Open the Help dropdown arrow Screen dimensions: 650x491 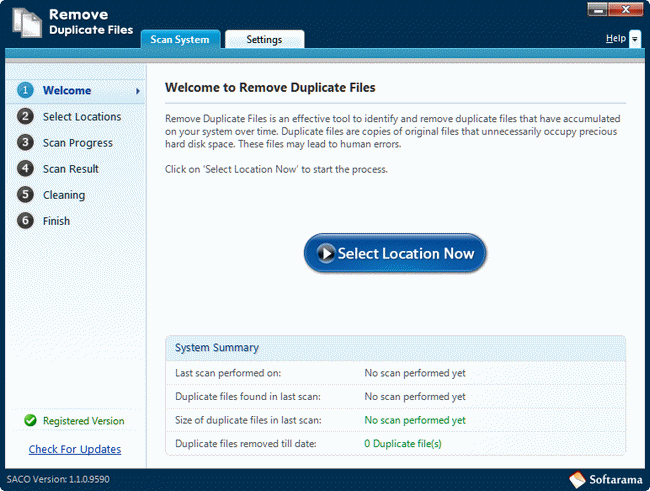[635, 39]
